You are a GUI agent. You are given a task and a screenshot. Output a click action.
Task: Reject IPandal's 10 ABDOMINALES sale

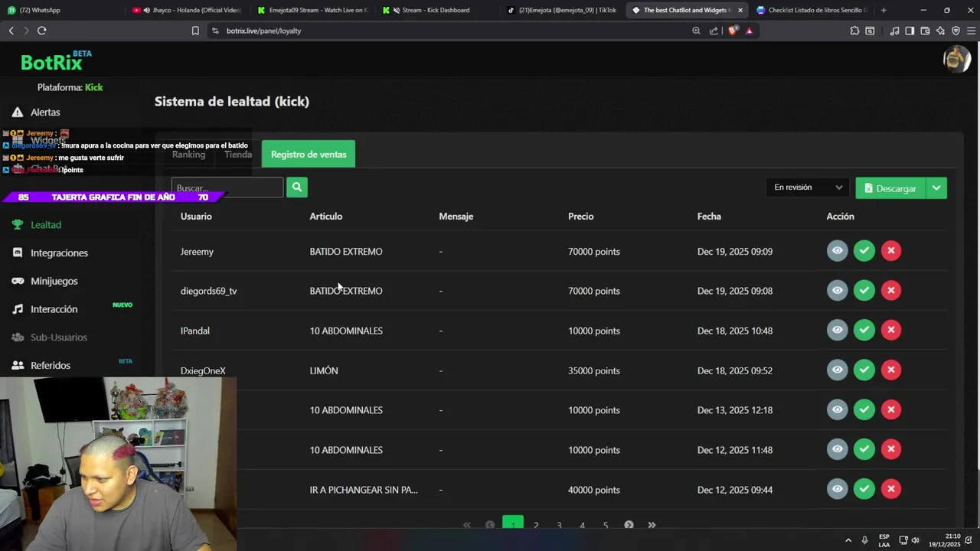891,331
